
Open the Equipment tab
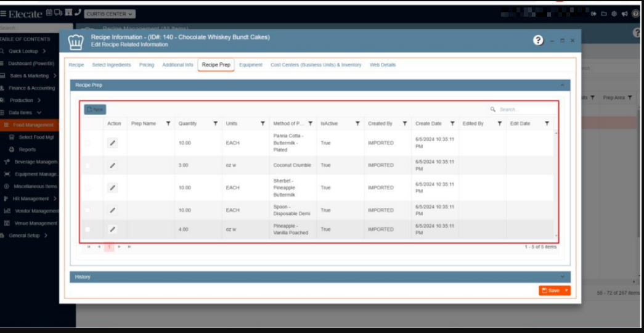pyautogui.click(x=251, y=65)
